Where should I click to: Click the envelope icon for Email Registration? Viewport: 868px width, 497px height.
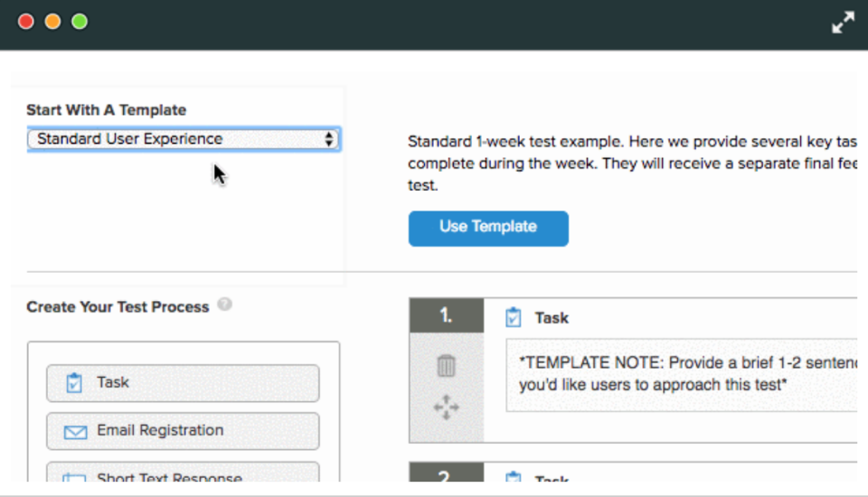click(75, 432)
